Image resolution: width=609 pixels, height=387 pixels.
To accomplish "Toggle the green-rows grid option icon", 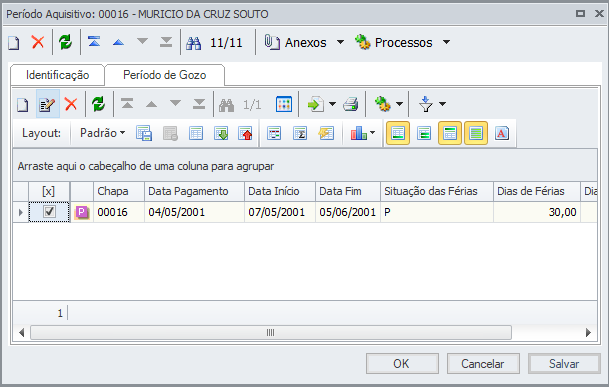I will 424,133.
